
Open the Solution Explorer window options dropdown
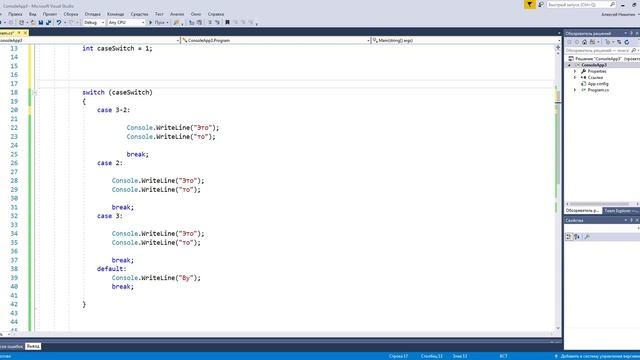[625, 33]
